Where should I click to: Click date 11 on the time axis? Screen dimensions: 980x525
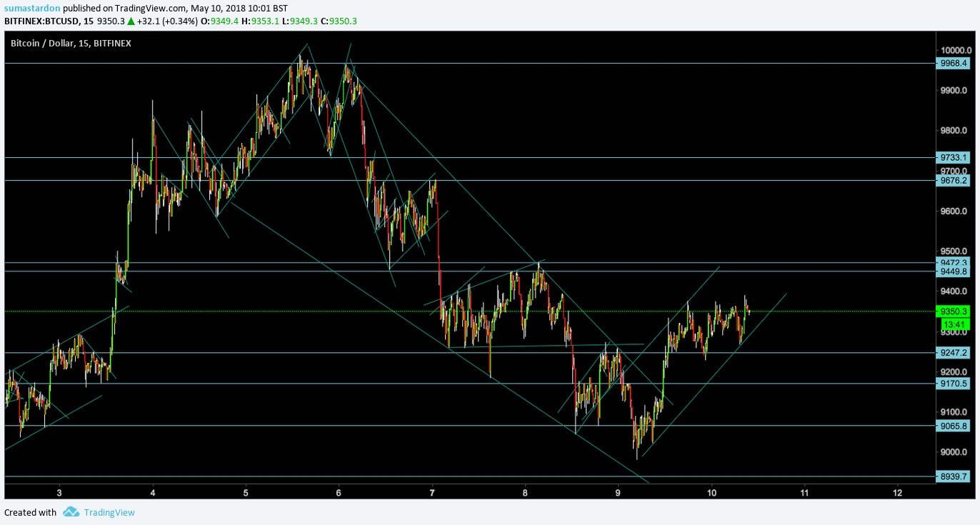tap(804, 492)
